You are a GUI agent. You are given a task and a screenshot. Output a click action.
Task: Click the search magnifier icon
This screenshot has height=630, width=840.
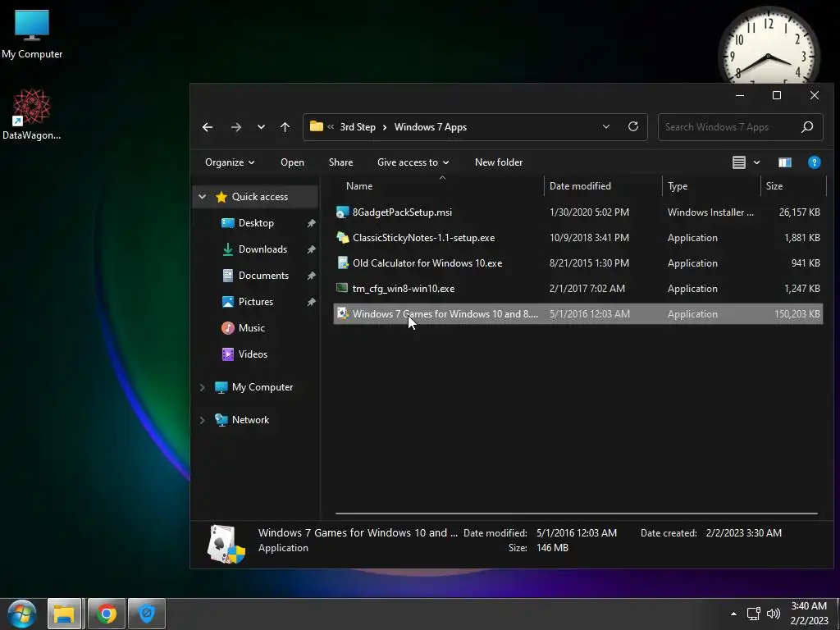pyautogui.click(x=807, y=127)
